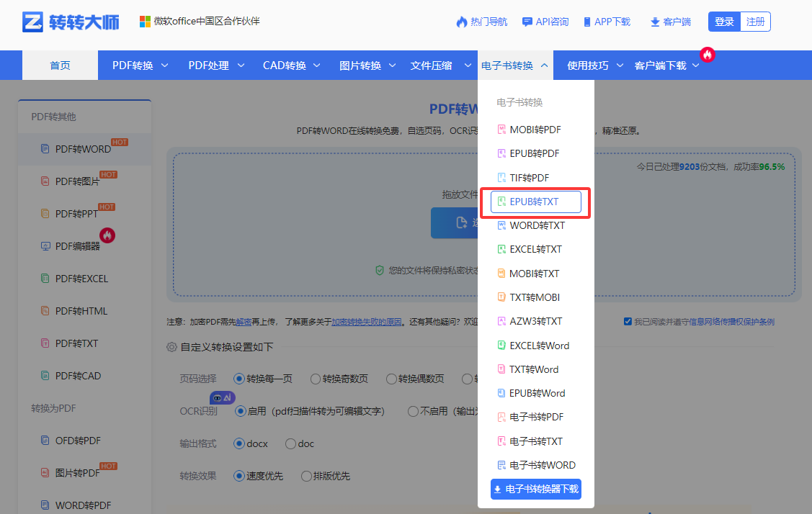Open the 信息网络传播权保护条例 link

click(732, 322)
